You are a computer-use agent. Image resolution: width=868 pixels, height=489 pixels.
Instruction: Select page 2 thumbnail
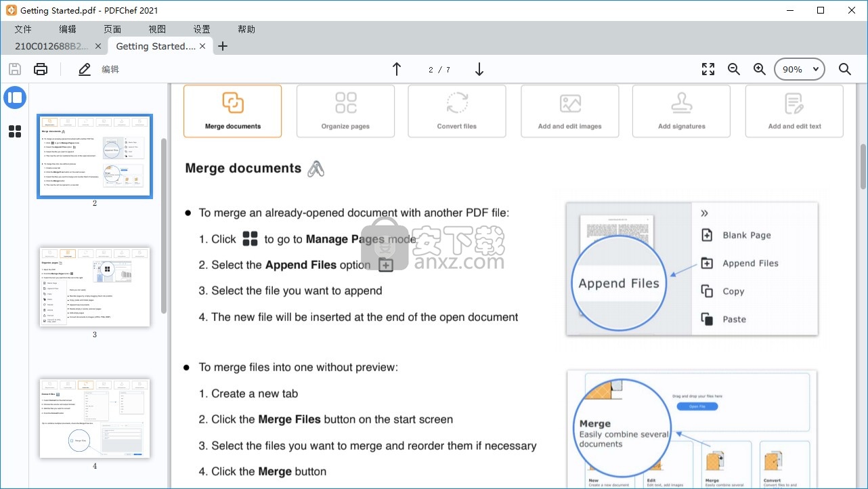click(95, 156)
